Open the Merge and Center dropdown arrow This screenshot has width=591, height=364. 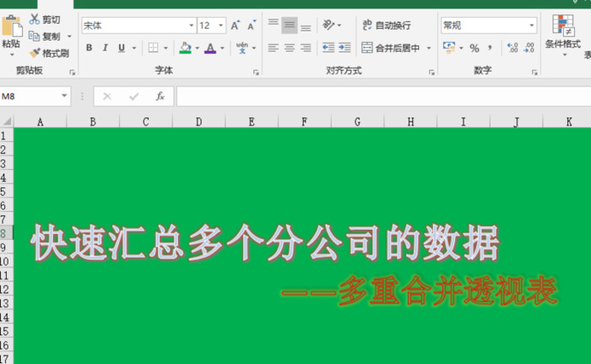click(x=429, y=48)
